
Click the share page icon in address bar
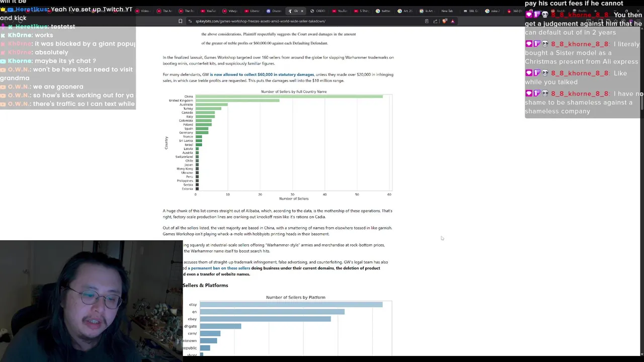[x=435, y=21]
